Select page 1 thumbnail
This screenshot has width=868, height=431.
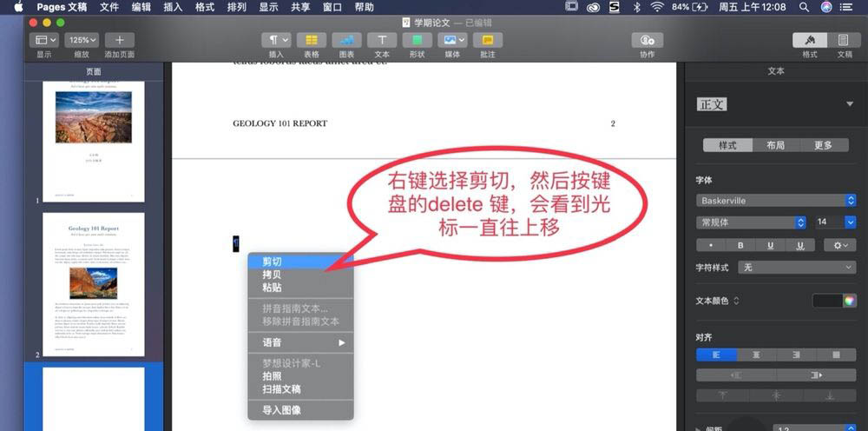[x=94, y=142]
